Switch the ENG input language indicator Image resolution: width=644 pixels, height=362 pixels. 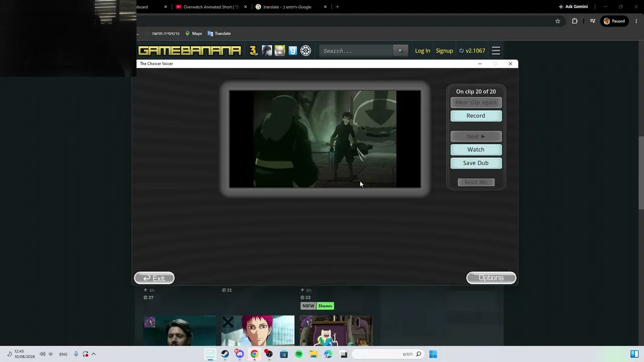pos(63,354)
